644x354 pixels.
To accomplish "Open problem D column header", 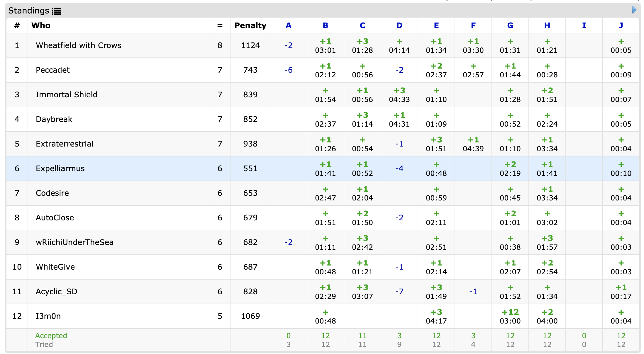I will pos(399,25).
